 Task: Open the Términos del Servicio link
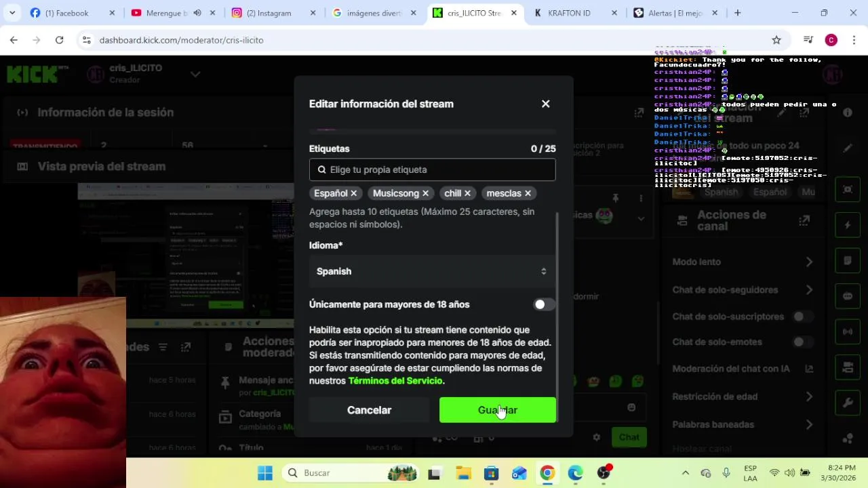pos(395,381)
